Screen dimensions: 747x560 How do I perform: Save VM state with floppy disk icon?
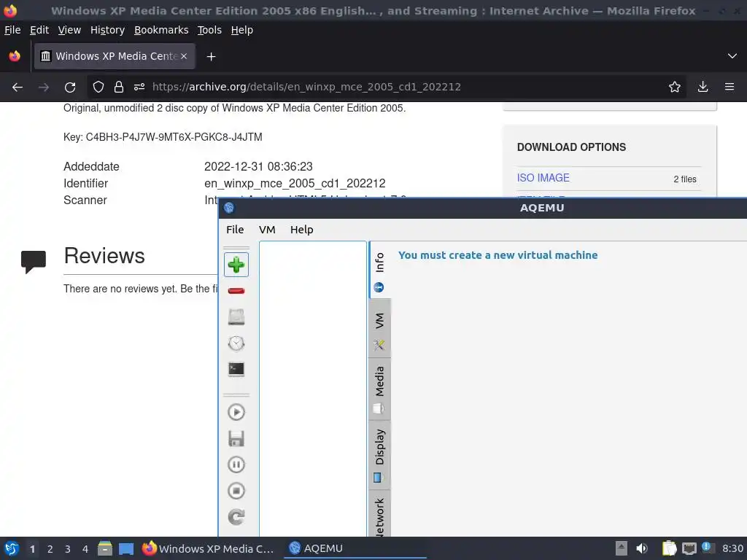236,438
